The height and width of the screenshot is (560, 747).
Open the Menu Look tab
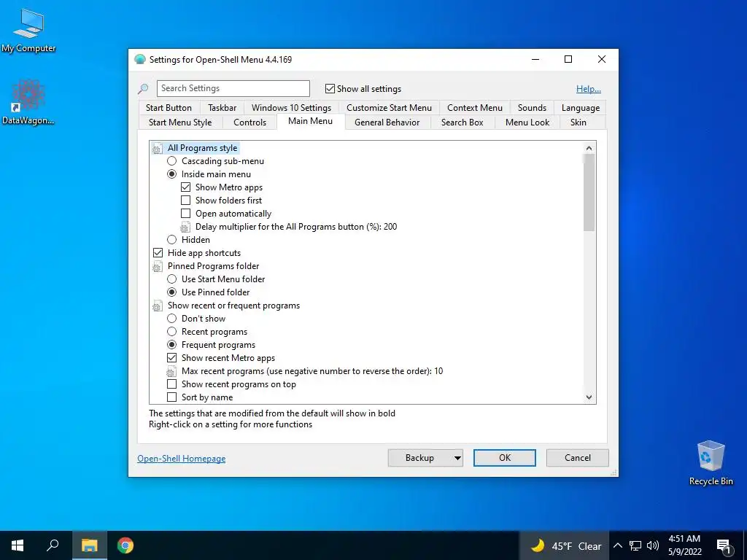coord(527,122)
